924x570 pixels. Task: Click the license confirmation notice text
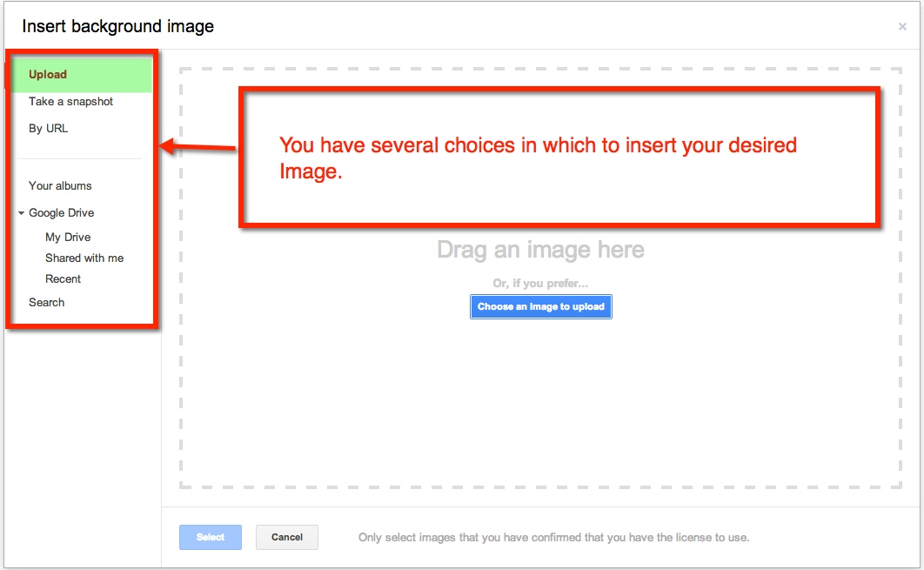tap(553, 538)
